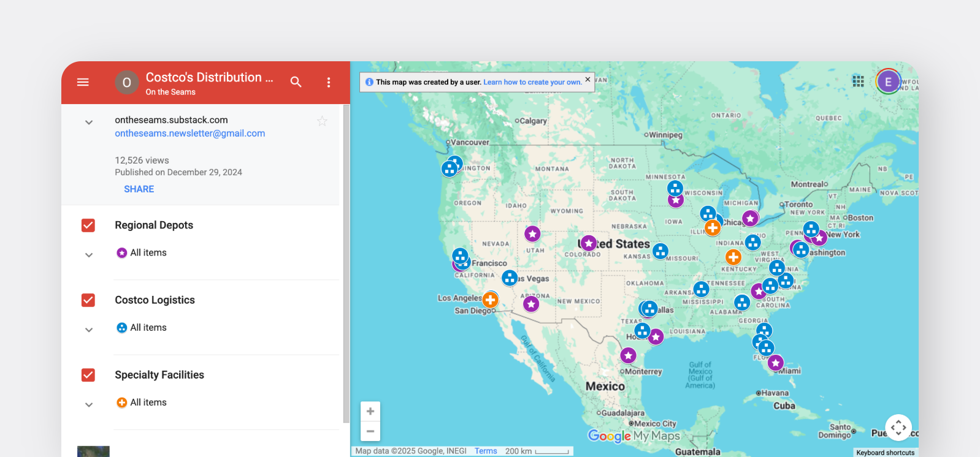The width and height of the screenshot is (980, 457).
Task: Click the purple star marker in Michigan
Action: click(x=750, y=218)
